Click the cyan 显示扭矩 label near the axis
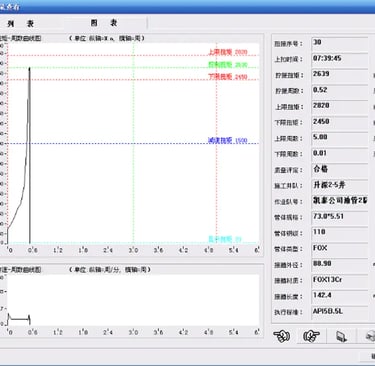Screen dimensions: 375x366 225,239
